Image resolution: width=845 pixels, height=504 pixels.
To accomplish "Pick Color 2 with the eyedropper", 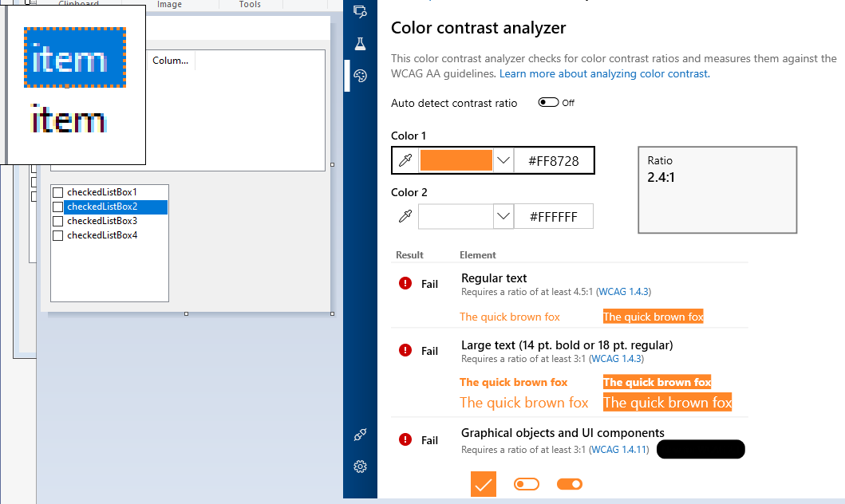I will coord(405,216).
